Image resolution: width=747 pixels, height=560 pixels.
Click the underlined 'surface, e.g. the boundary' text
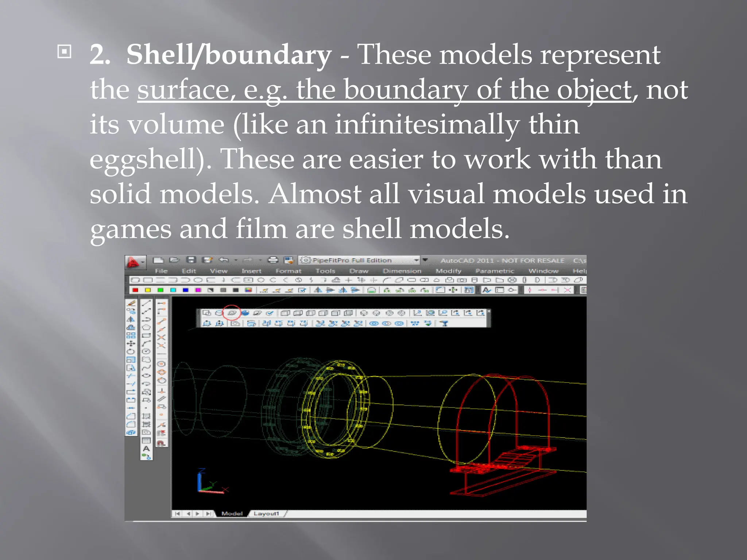click(x=302, y=90)
